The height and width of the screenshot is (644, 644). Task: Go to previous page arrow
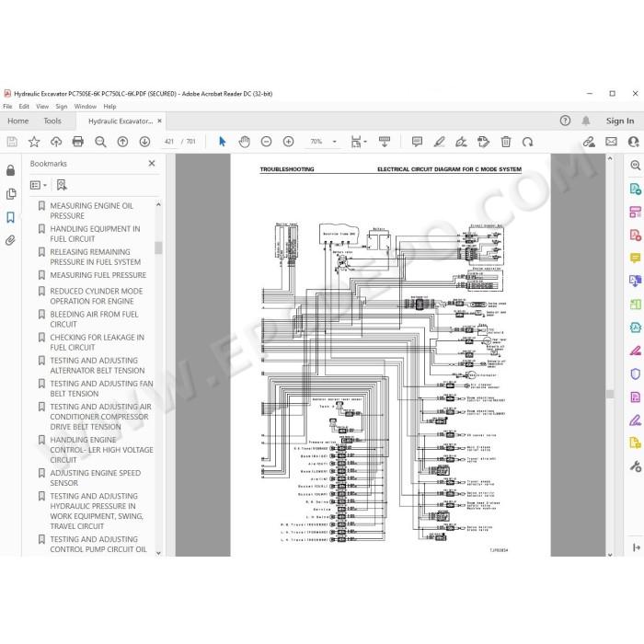122,142
